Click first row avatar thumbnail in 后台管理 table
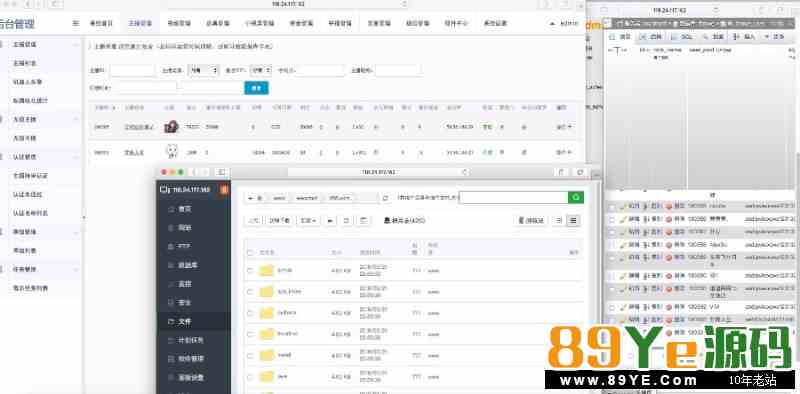This screenshot has width=800, height=394. 171,127
